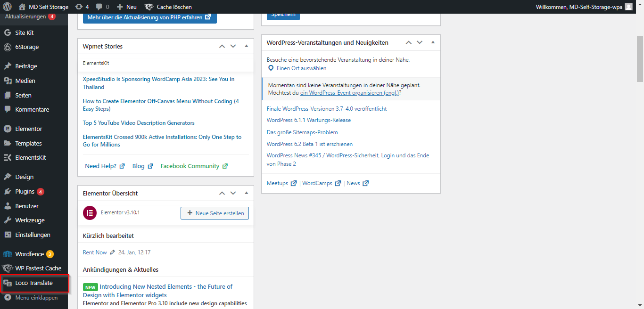
Task: Move Elementor Übersicht widget up
Action: 222,193
